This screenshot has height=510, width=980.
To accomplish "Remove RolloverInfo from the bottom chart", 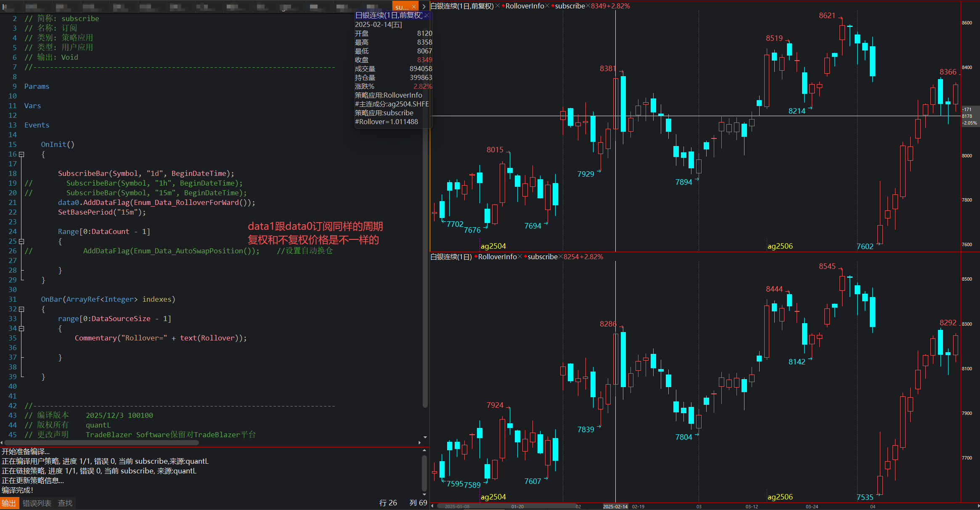I will pos(520,257).
